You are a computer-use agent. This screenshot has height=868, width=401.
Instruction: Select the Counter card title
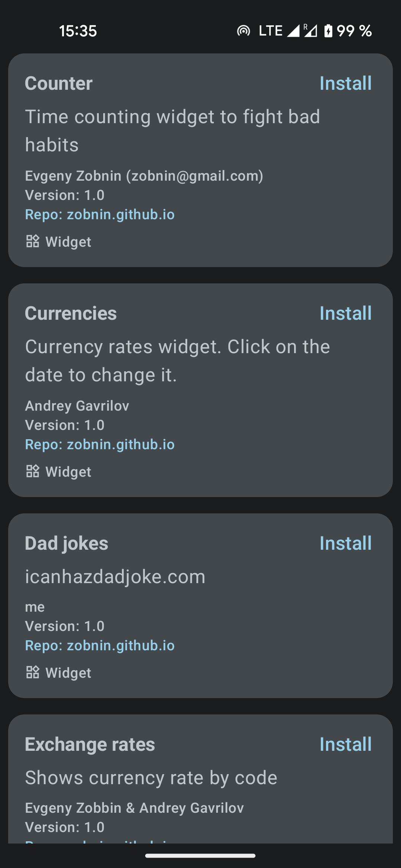pyautogui.click(x=59, y=83)
